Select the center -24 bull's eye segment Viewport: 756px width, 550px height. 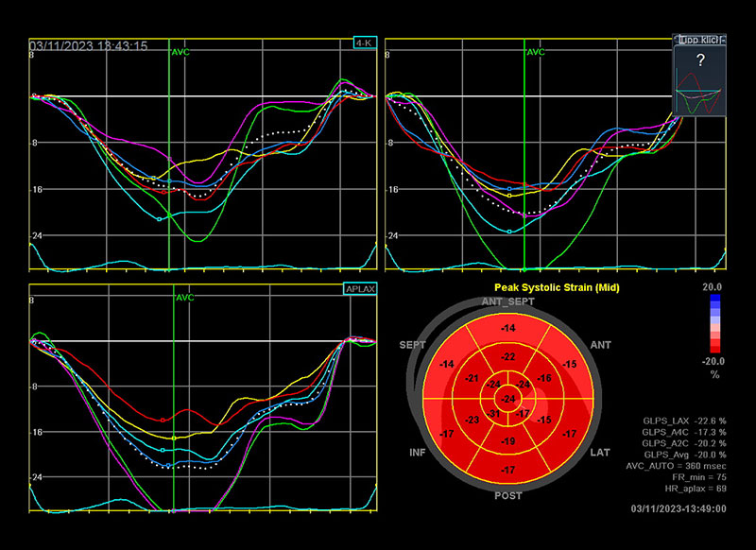[x=508, y=399]
